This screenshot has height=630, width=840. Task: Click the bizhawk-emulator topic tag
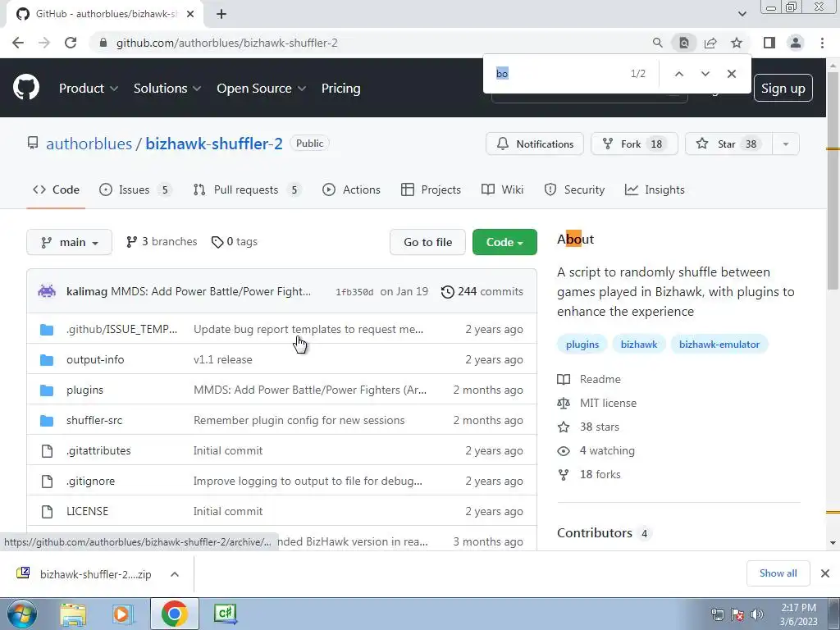pos(719,345)
